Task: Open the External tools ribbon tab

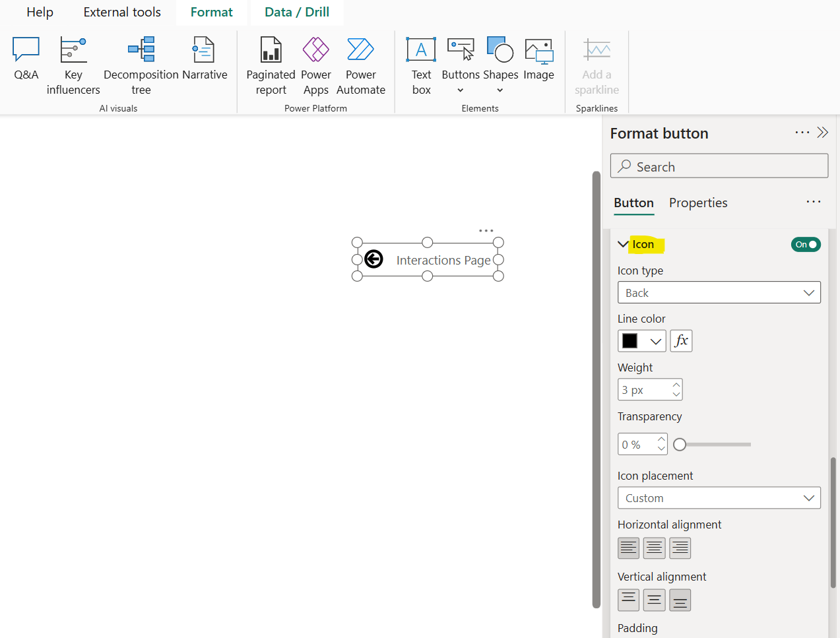Action: point(121,11)
